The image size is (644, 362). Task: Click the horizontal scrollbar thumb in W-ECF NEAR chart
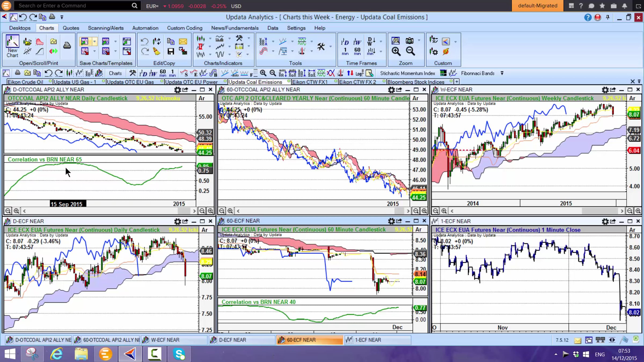[599, 211]
